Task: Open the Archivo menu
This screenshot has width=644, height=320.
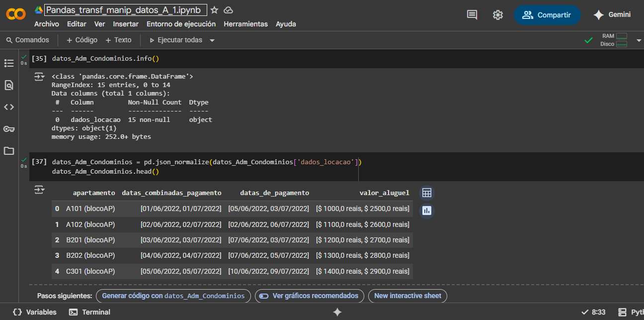Action: click(47, 24)
